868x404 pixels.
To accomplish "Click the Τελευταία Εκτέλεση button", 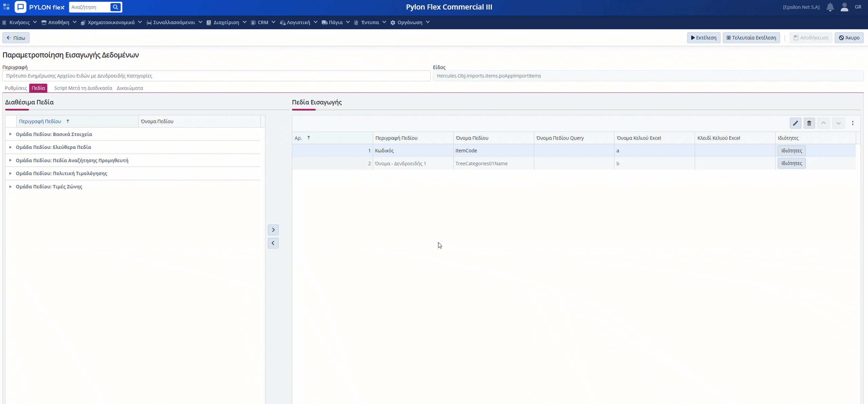I will point(751,38).
